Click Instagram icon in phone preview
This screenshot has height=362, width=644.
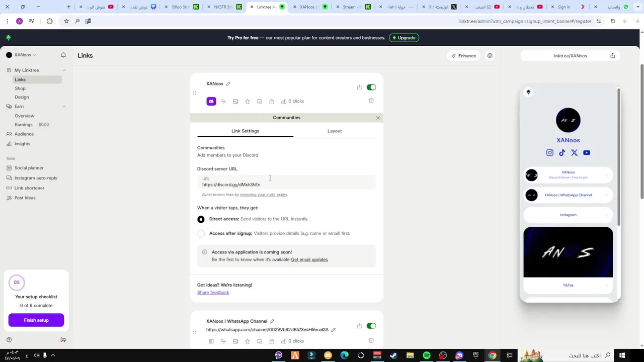click(x=550, y=152)
